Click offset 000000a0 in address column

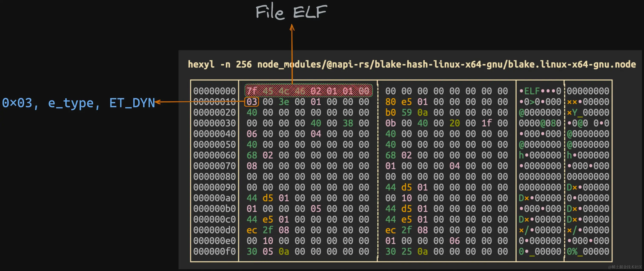click(x=214, y=198)
